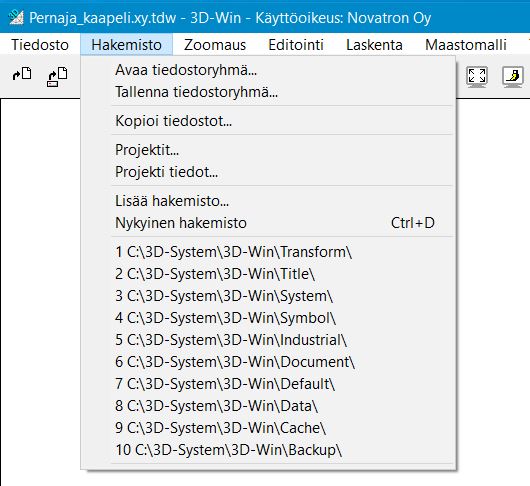Click the open file toolbar icon
530x486 pixels.
22,74
